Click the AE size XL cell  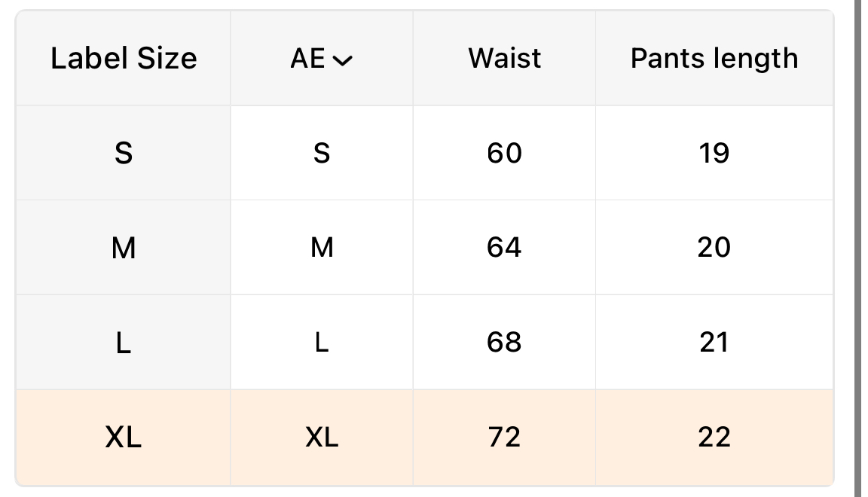point(322,437)
